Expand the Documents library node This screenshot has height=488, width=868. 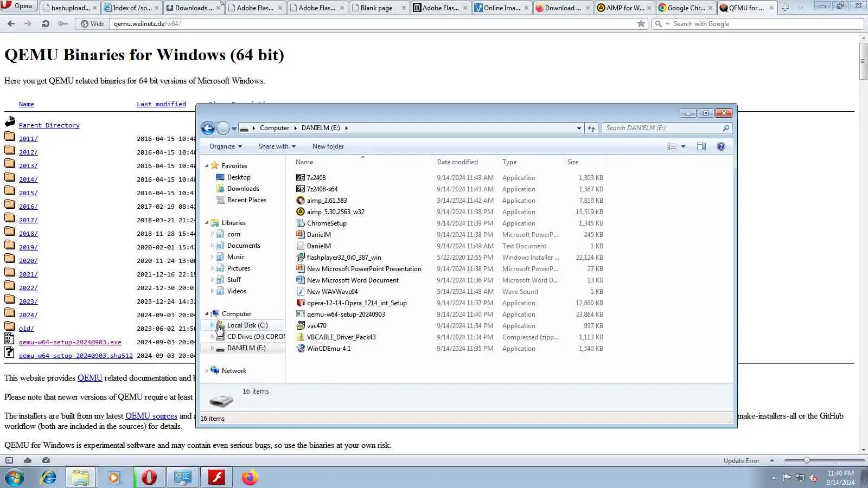click(x=212, y=246)
